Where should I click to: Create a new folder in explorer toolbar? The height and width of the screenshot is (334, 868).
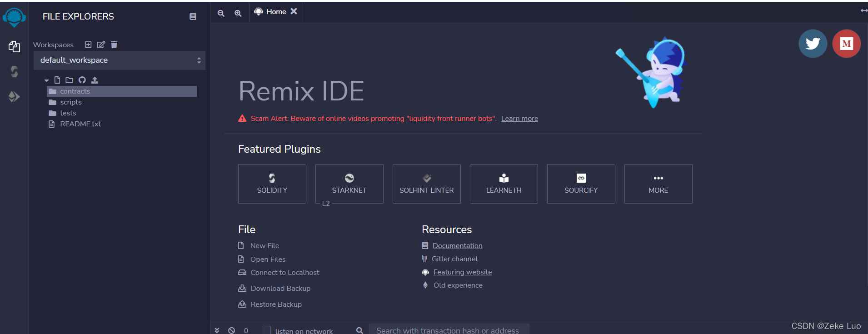69,80
